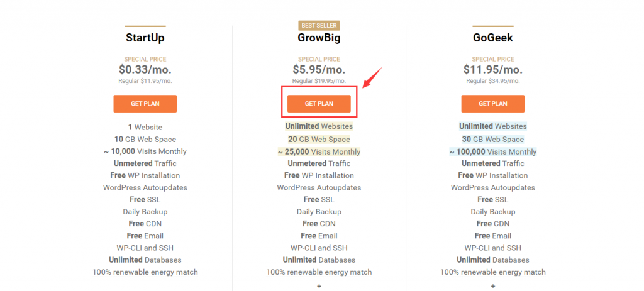Select the GrowBig plan heading

pyautogui.click(x=319, y=38)
